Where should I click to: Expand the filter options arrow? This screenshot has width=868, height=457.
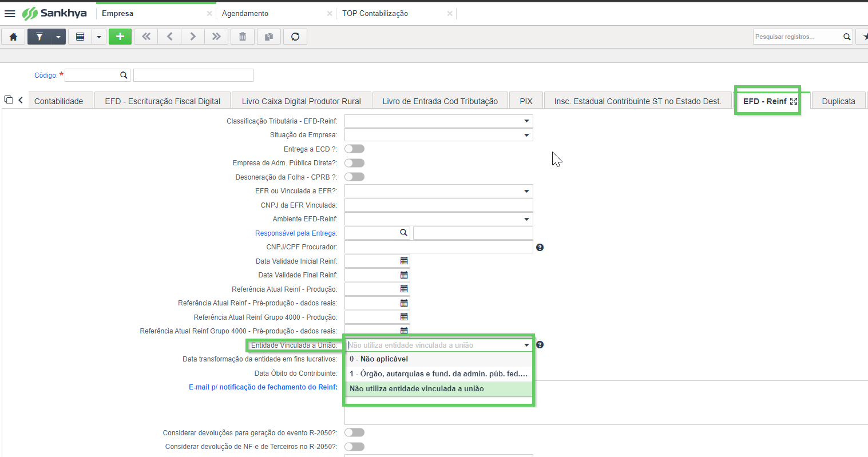click(x=58, y=37)
